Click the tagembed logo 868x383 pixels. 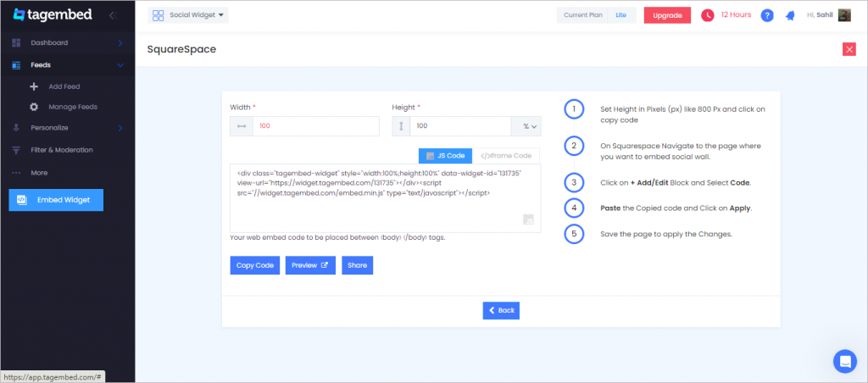53,15
